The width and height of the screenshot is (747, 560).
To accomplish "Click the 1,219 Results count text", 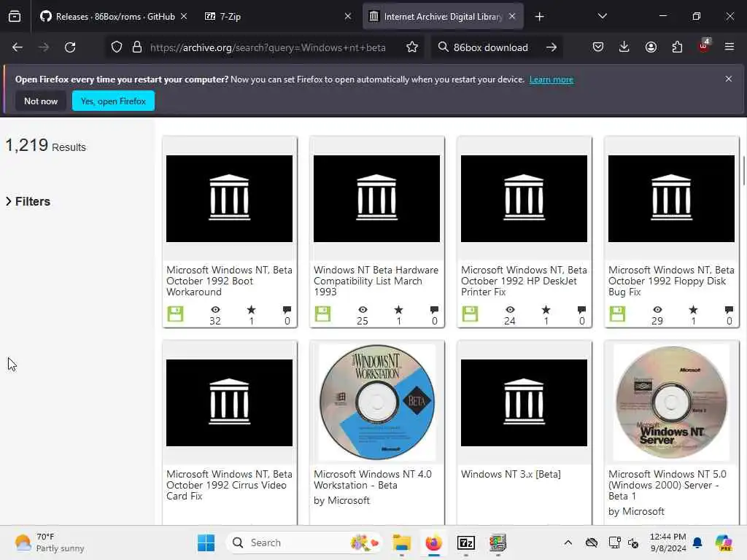I will [45, 145].
